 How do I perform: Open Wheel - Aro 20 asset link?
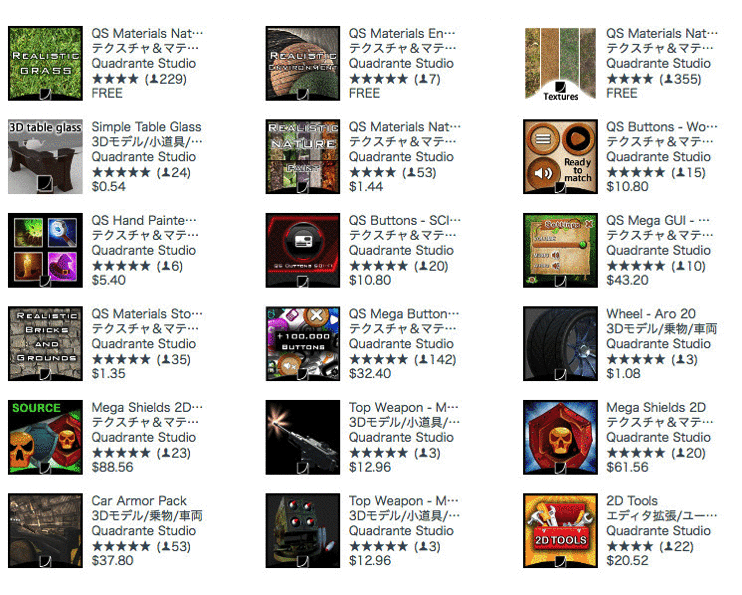(651, 314)
